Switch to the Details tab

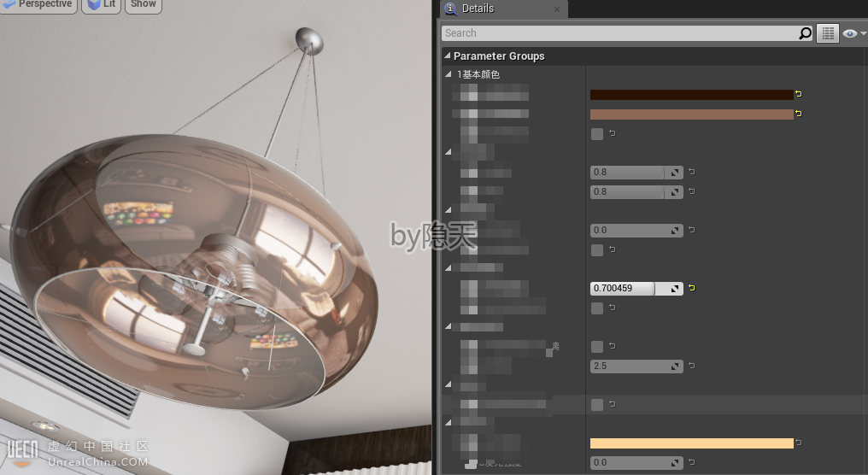click(478, 9)
